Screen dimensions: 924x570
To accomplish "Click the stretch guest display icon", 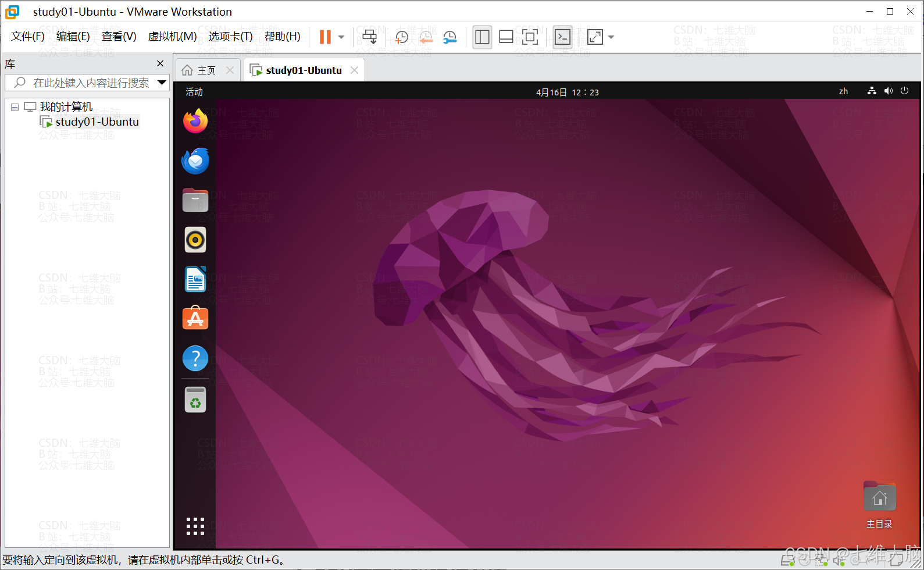I will (595, 37).
